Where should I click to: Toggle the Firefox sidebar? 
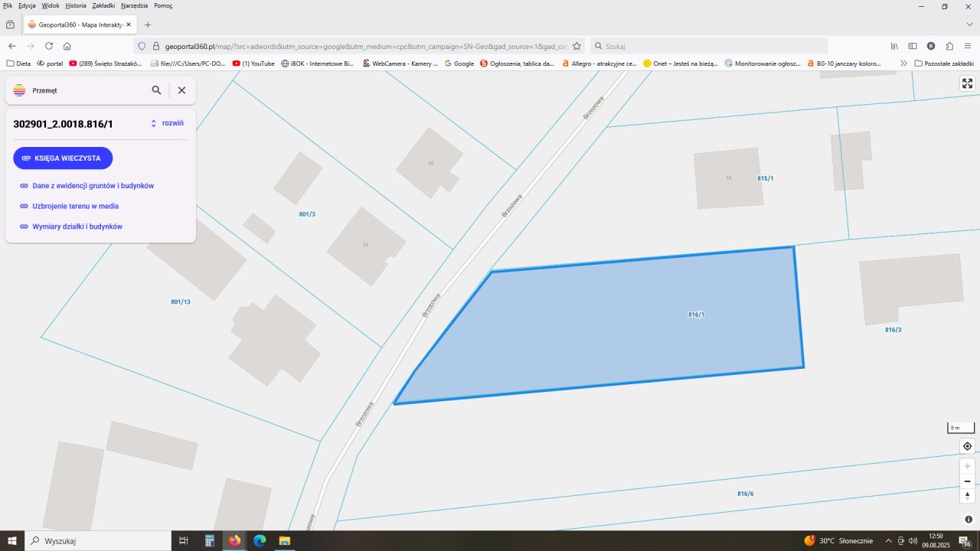tap(913, 46)
